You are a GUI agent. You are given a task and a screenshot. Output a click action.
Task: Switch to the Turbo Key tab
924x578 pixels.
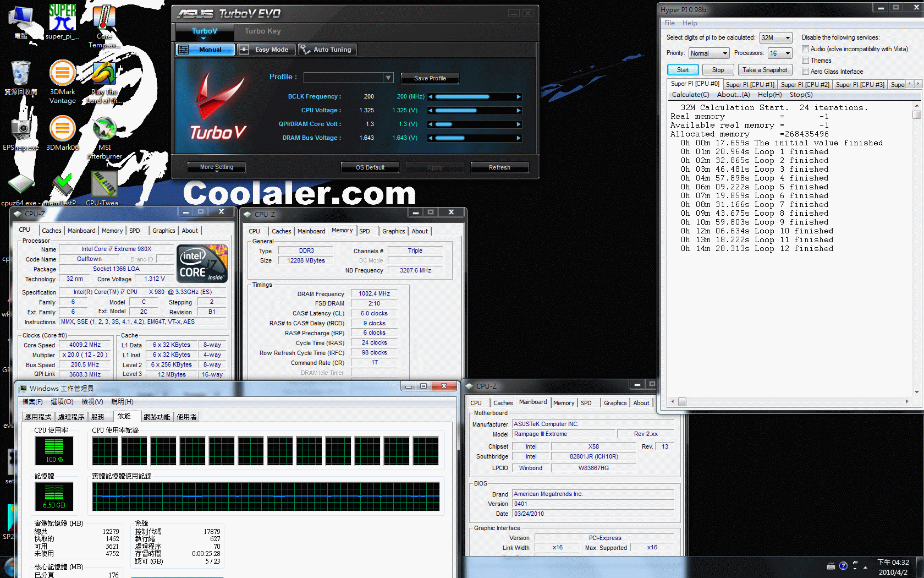point(262,31)
